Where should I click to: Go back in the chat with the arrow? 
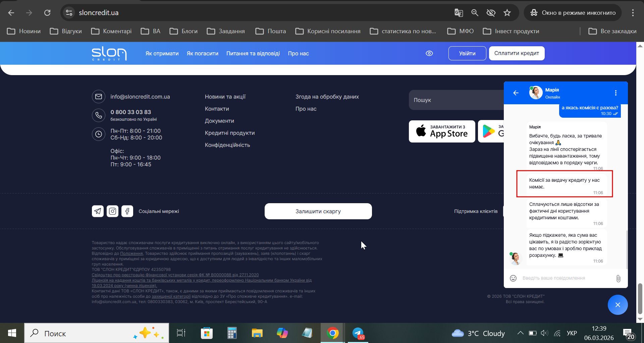(516, 93)
